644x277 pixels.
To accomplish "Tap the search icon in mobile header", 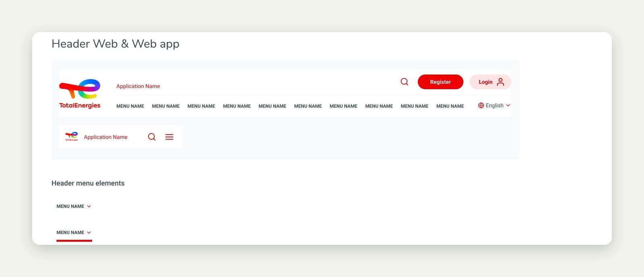I will pyautogui.click(x=152, y=137).
